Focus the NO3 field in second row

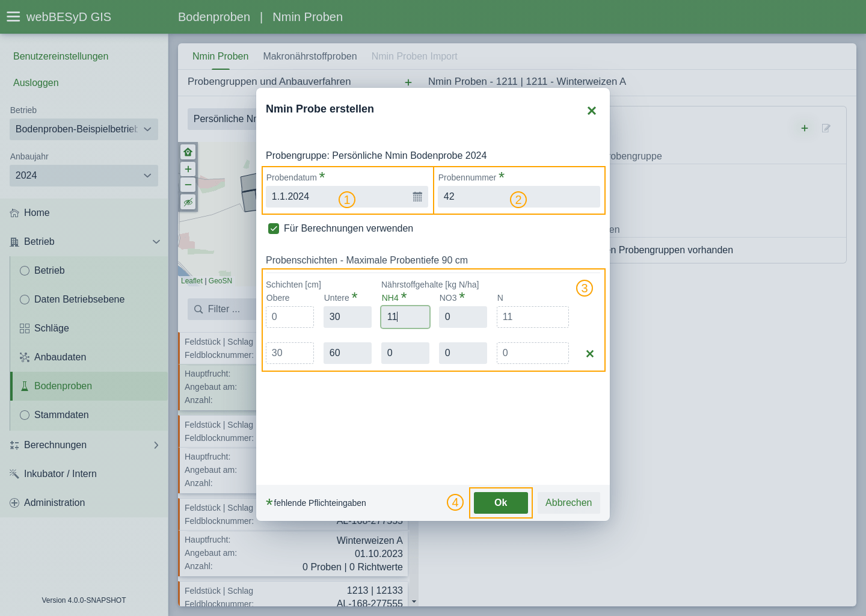463,353
